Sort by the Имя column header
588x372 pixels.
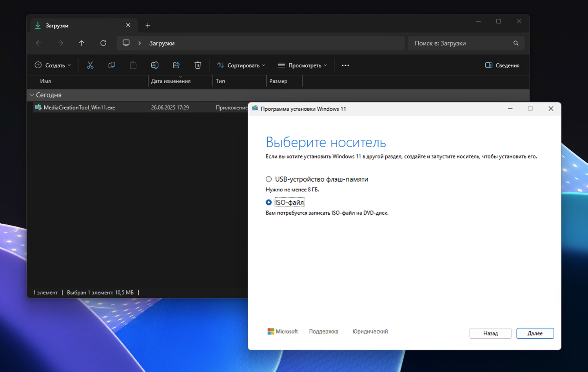pyautogui.click(x=45, y=81)
